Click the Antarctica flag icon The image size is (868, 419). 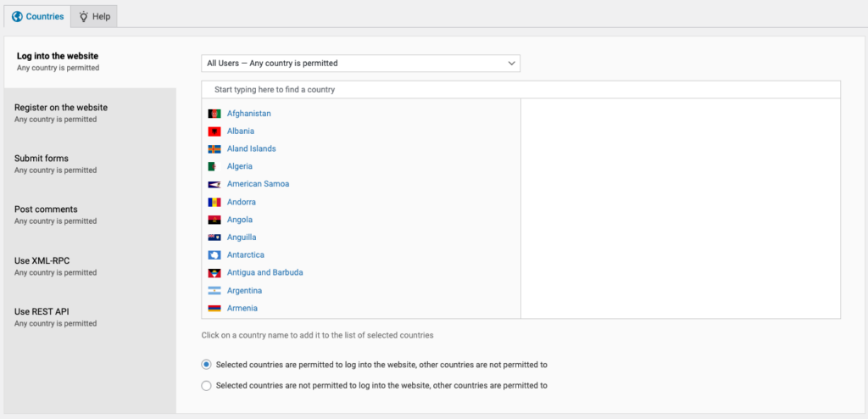214,255
